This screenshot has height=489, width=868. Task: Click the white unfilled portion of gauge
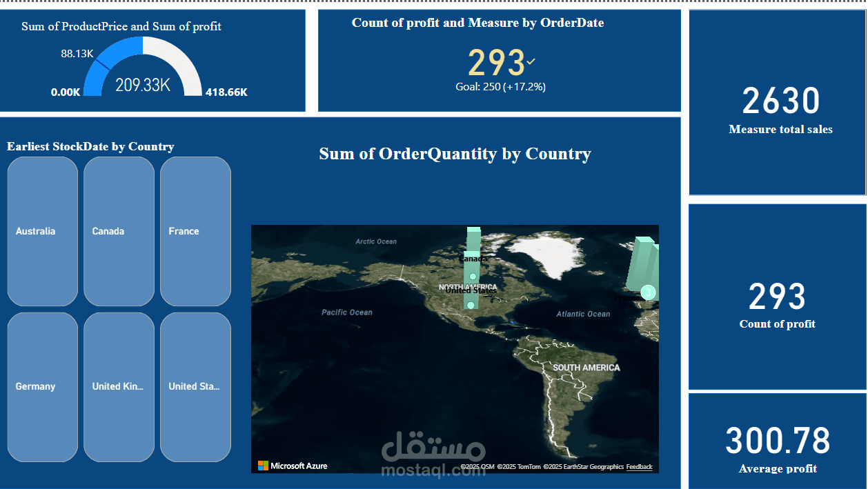coord(176,62)
